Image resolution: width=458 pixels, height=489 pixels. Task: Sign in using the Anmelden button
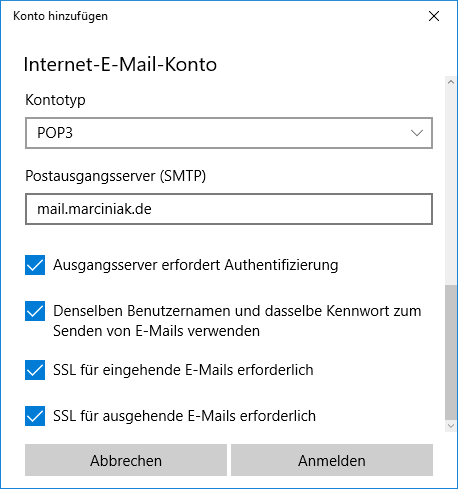click(x=332, y=460)
